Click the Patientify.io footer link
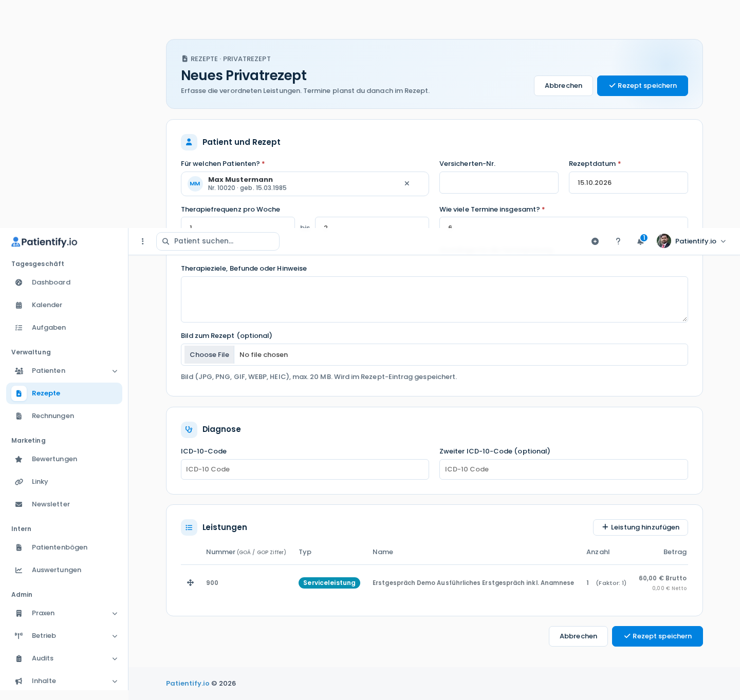740x700 pixels. point(188,683)
